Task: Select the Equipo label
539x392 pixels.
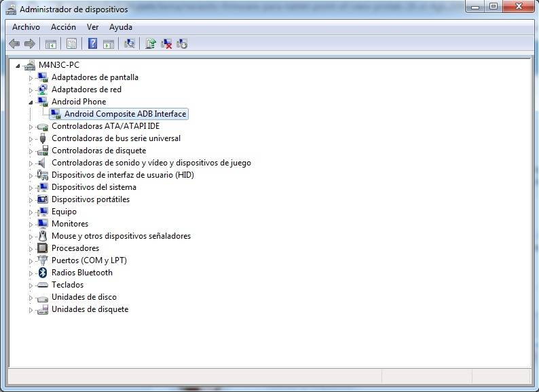Action: click(64, 212)
